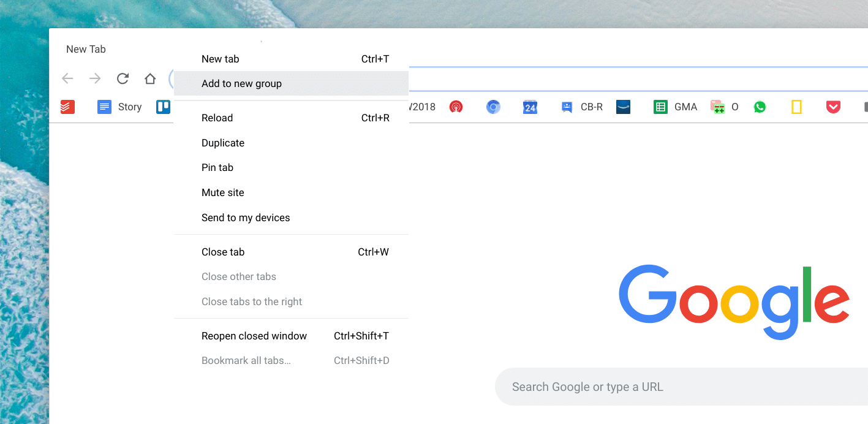Switch to the New Tab tab
Screen dimensions: 868x424
pos(86,49)
